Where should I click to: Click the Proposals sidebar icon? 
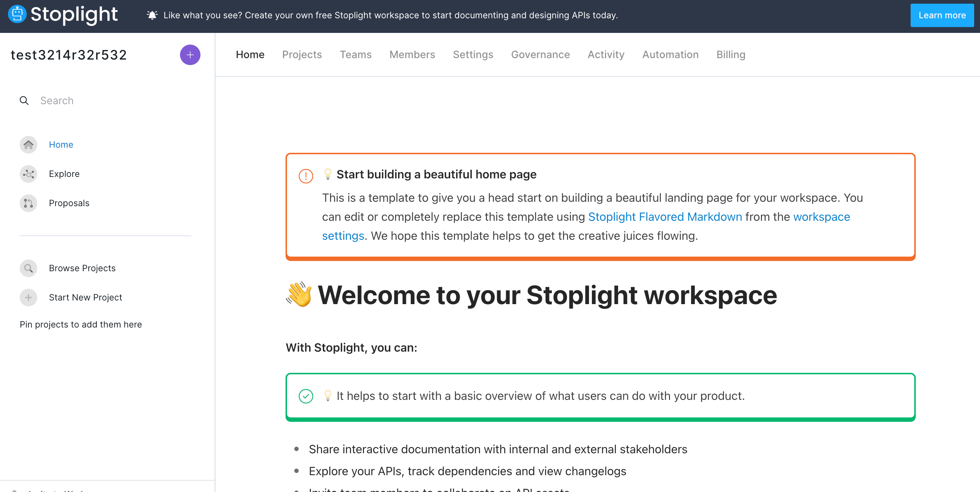(x=28, y=203)
